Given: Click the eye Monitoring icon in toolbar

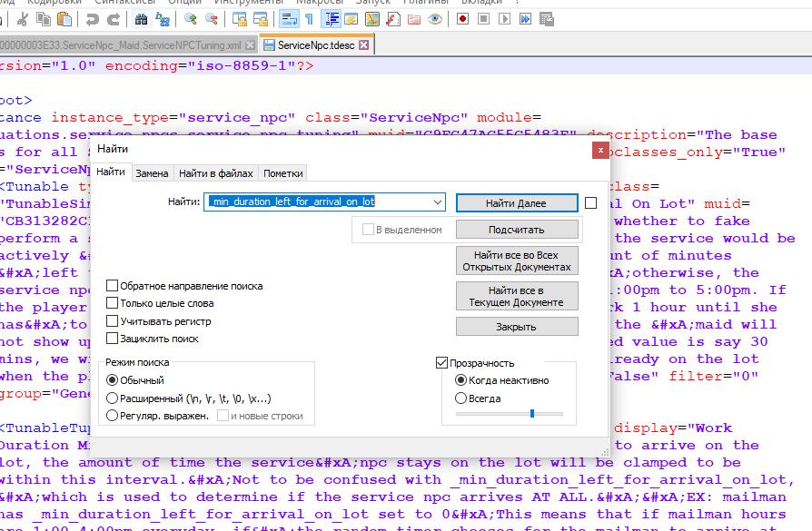Looking at the screenshot, I should 436,18.
